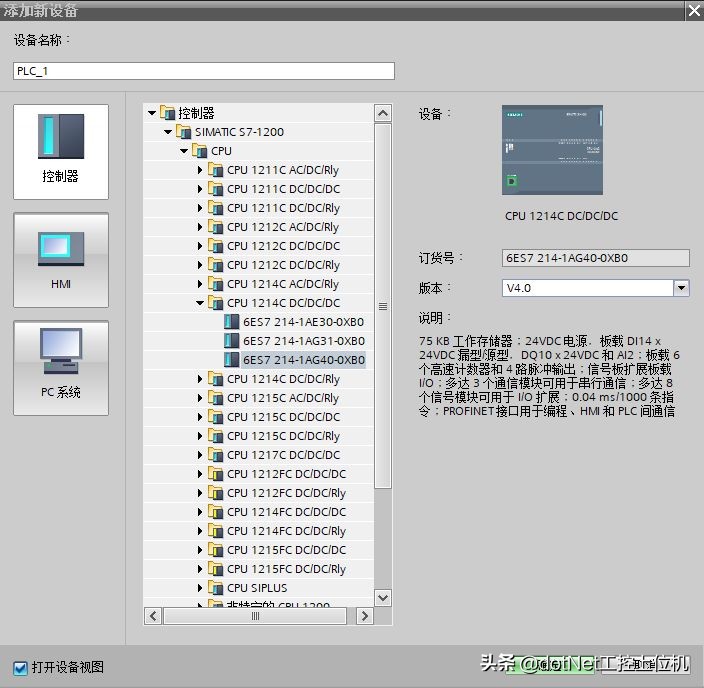Expand CPU 1212FC DC/DC/DC node
This screenshot has width=704, height=688.
pos(200,474)
